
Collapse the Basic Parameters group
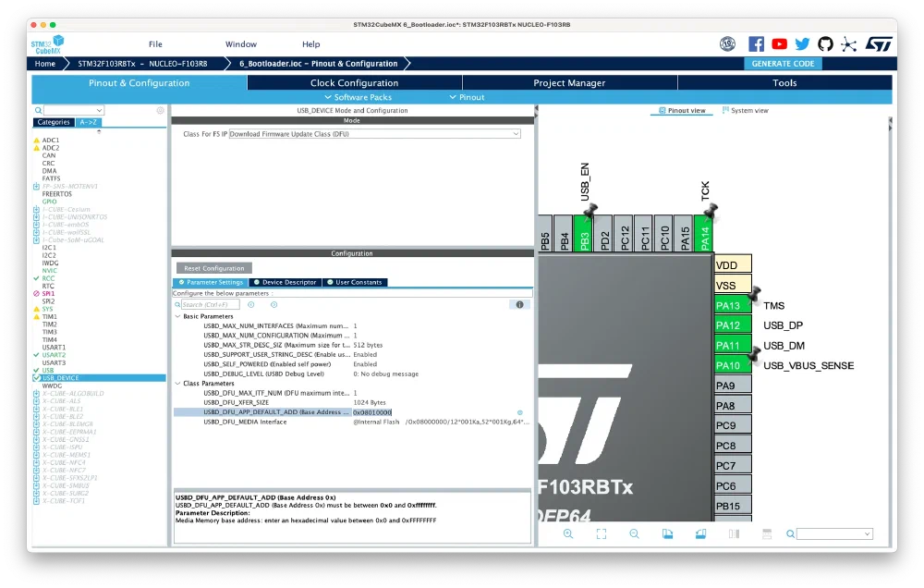click(178, 316)
